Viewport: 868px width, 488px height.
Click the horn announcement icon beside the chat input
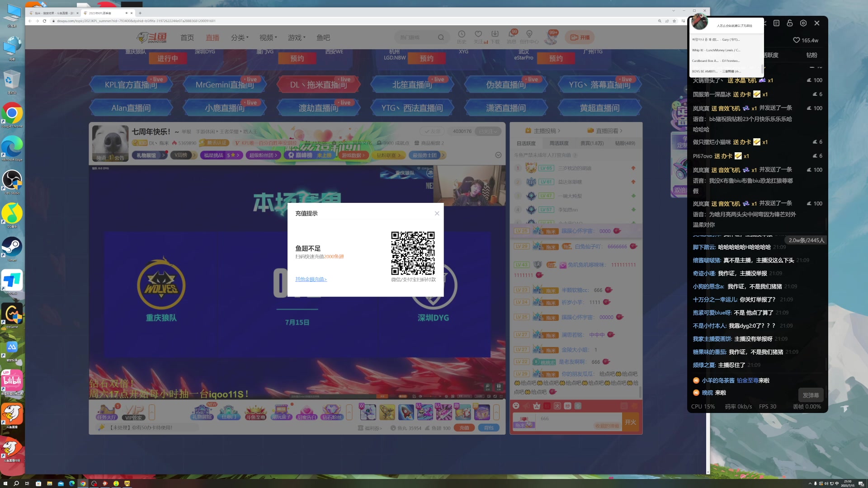[x=526, y=406]
